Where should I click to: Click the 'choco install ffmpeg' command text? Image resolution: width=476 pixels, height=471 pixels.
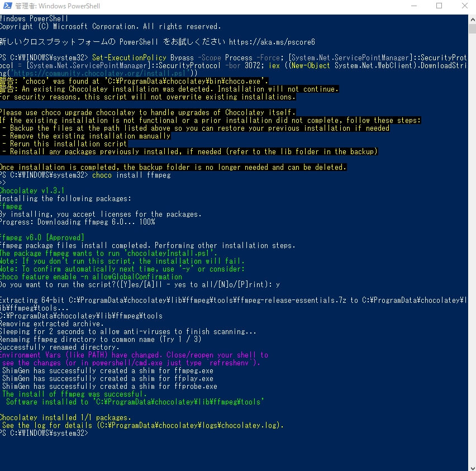click(131, 175)
